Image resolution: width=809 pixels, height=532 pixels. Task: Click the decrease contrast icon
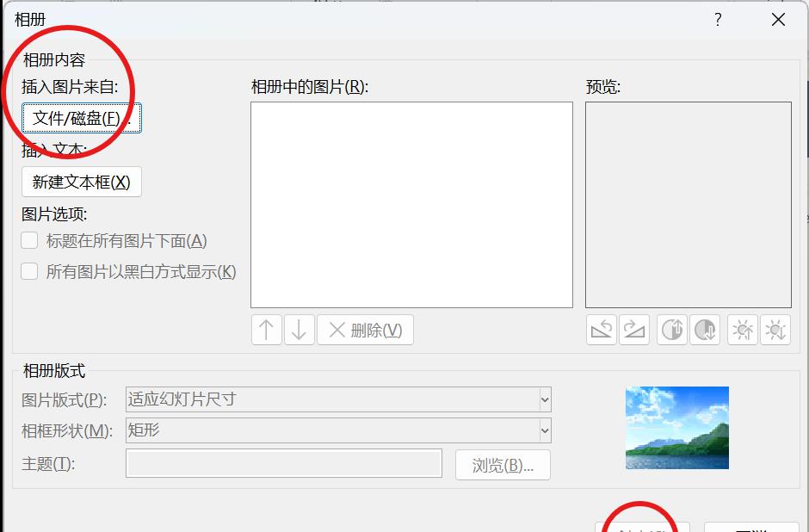click(706, 330)
